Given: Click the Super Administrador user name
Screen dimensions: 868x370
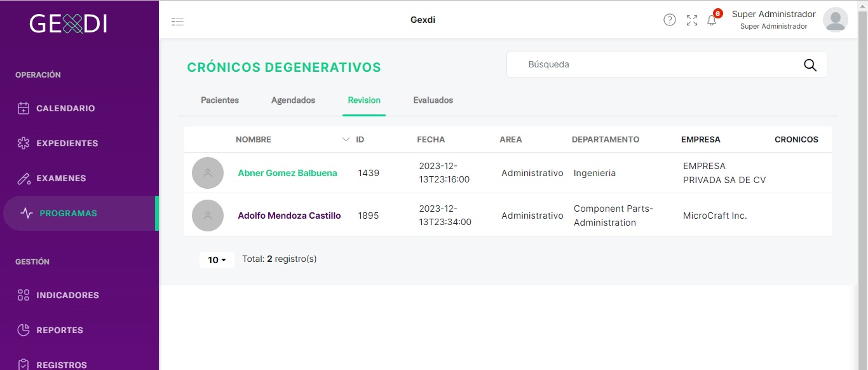Looking at the screenshot, I should (x=773, y=14).
